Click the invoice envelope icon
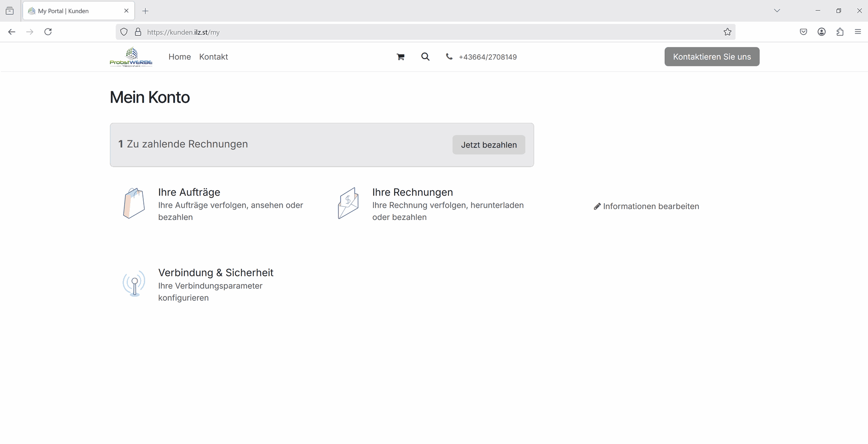 pos(348,203)
